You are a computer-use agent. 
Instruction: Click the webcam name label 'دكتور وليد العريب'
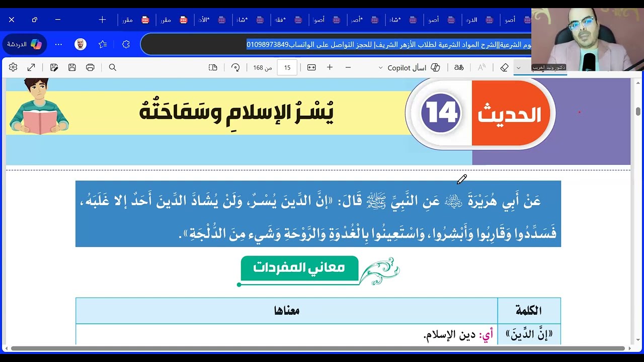[549, 67]
